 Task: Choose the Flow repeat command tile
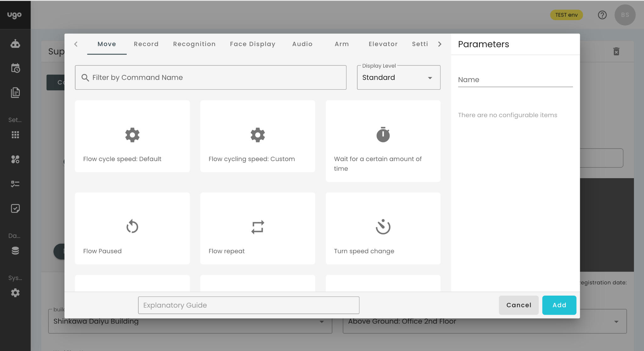(257, 228)
